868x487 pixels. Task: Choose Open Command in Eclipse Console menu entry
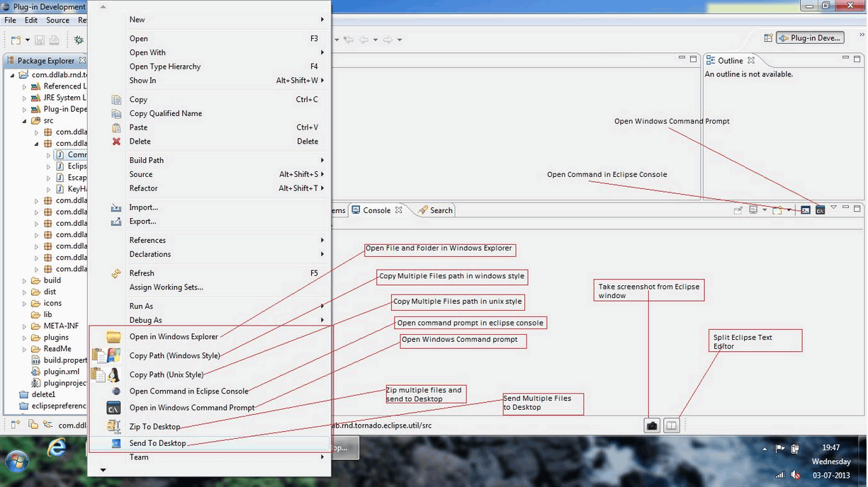(210, 391)
